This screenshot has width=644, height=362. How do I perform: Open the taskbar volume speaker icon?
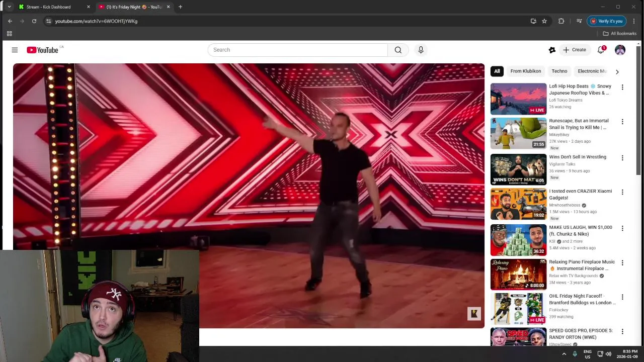608,354
